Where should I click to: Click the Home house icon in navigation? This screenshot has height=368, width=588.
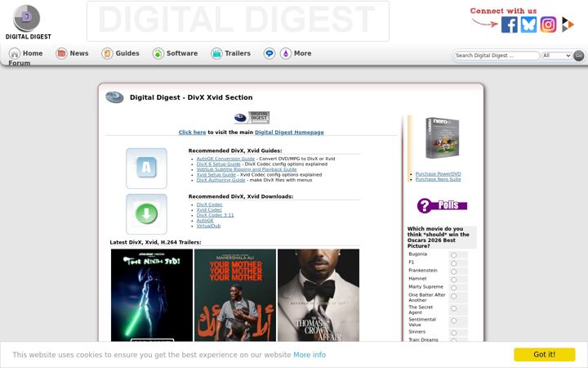coord(14,53)
